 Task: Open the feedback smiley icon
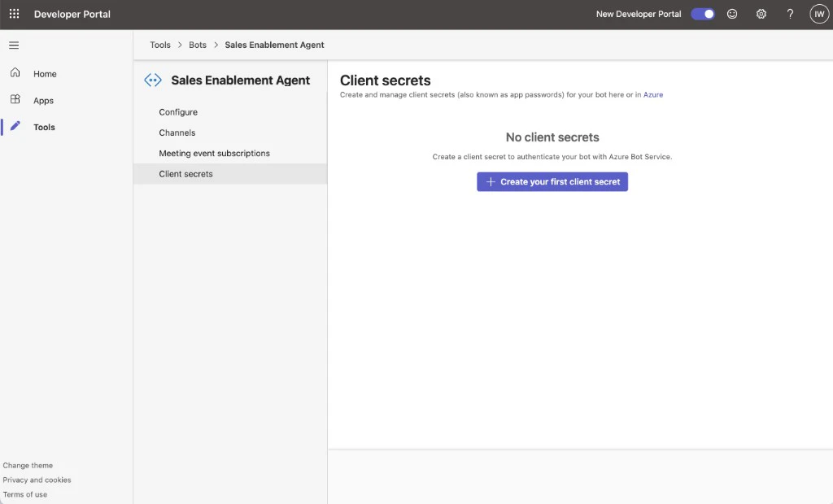point(732,14)
